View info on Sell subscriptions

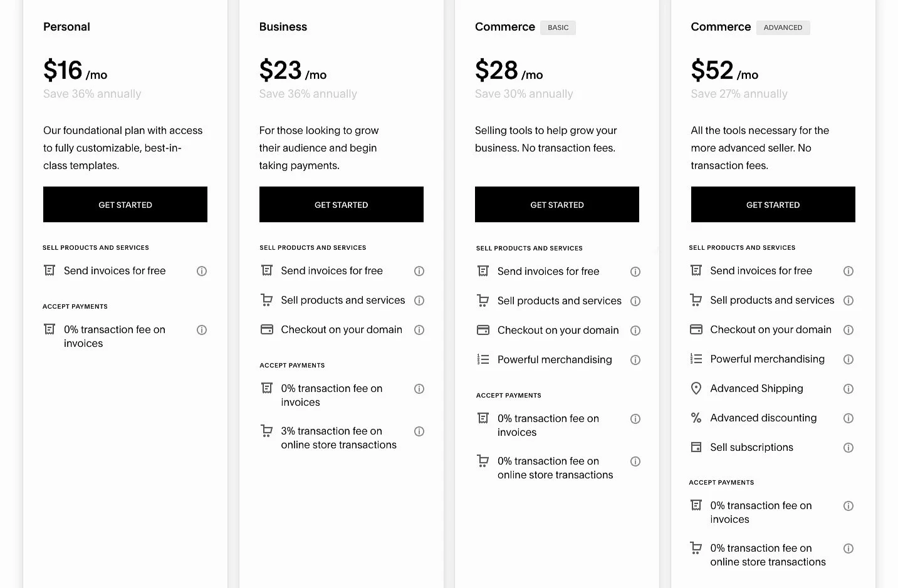848,448
